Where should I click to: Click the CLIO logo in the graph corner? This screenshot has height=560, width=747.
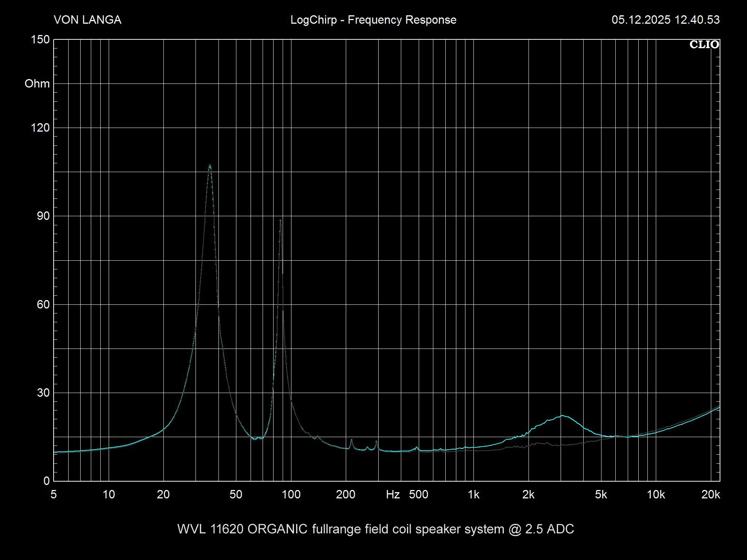click(x=704, y=44)
